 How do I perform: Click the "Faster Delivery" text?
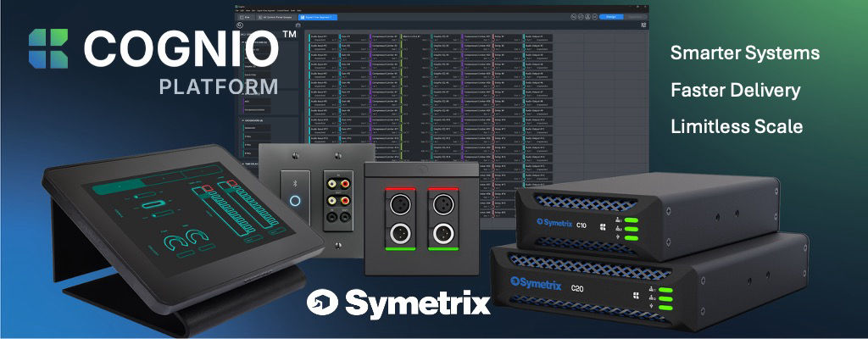point(735,90)
